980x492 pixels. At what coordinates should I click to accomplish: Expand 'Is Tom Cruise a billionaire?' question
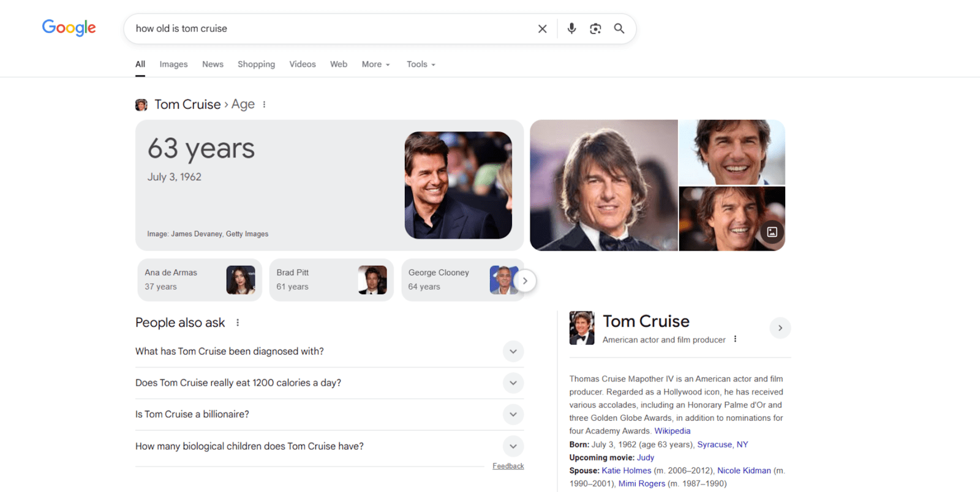pos(330,415)
